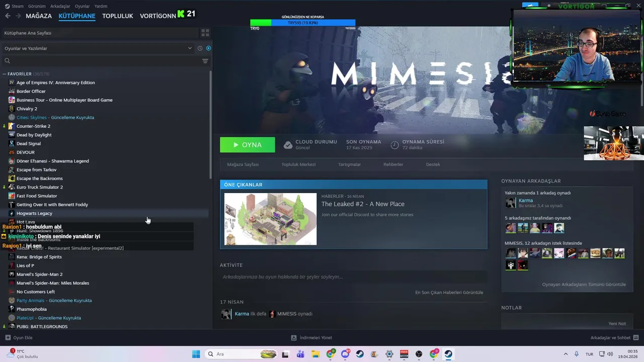Open Destek tab

433,164
